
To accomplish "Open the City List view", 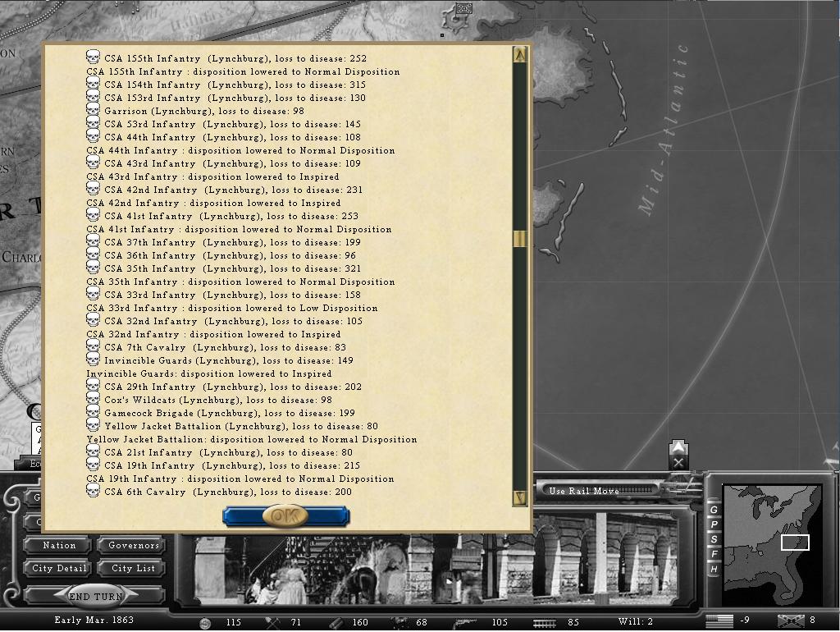I will (x=133, y=568).
